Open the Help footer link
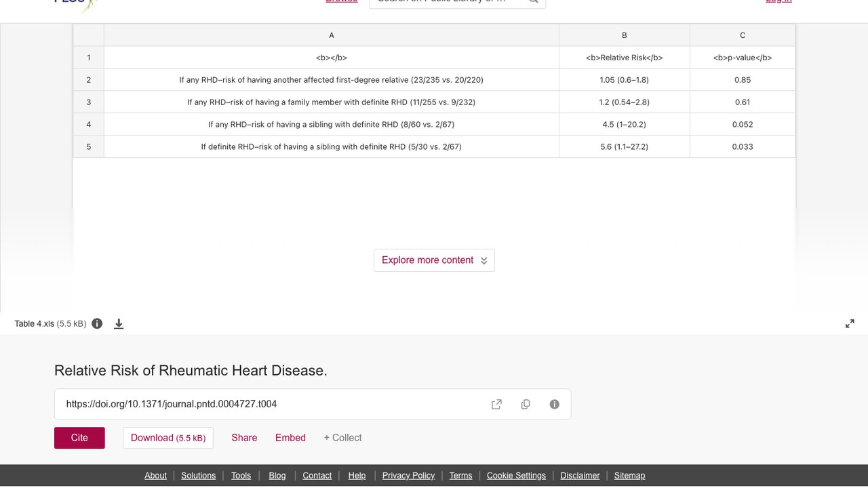The width and height of the screenshot is (868, 488). 357,476
